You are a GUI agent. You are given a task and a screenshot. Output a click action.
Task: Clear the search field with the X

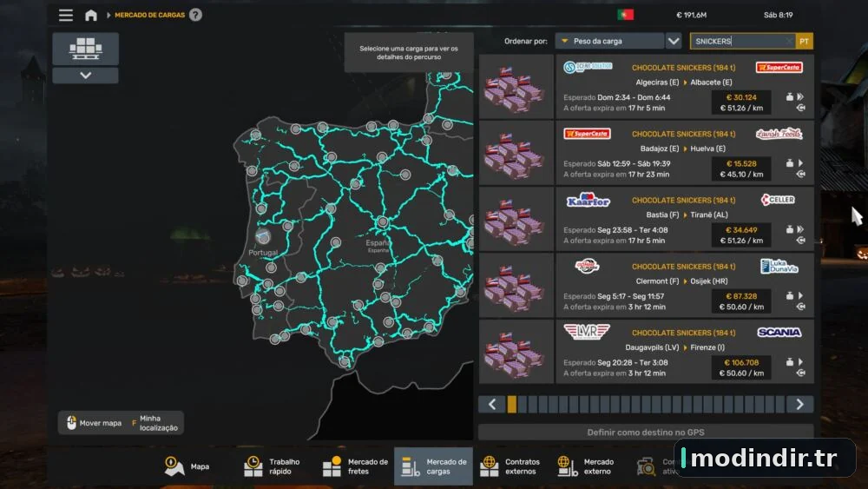pyautogui.click(x=789, y=41)
